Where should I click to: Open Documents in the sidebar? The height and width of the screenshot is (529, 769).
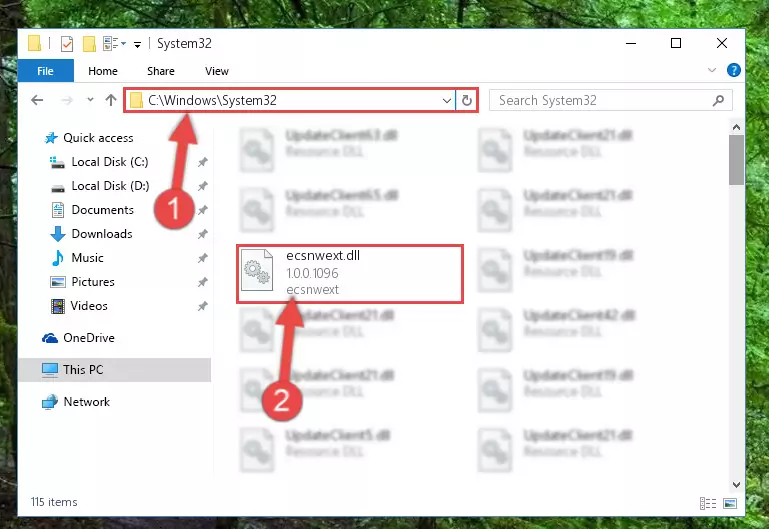[103, 210]
